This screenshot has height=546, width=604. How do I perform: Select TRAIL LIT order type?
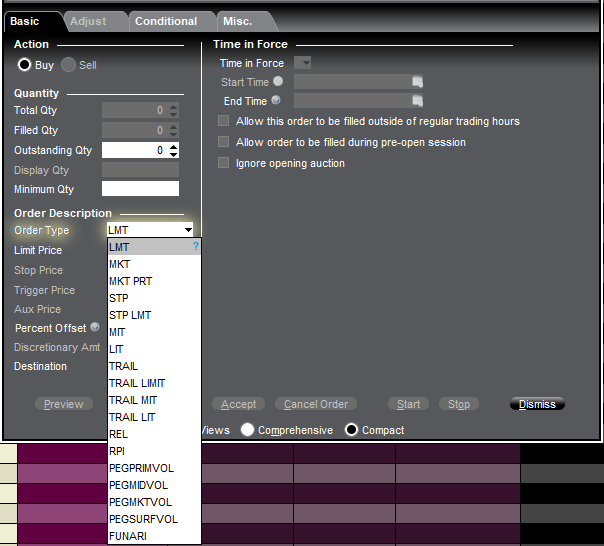[x=154, y=417]
